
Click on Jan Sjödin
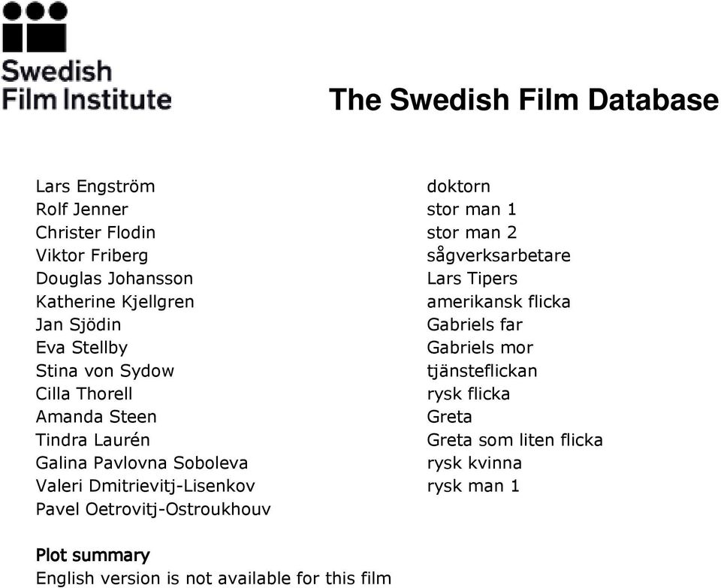pos(79,324)
